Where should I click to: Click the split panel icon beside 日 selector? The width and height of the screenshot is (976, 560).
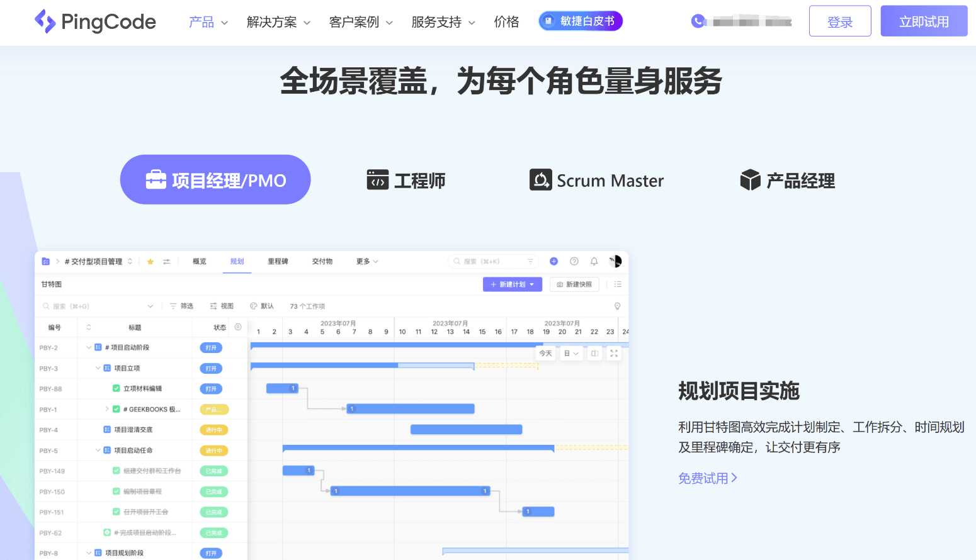pos(594,354)
